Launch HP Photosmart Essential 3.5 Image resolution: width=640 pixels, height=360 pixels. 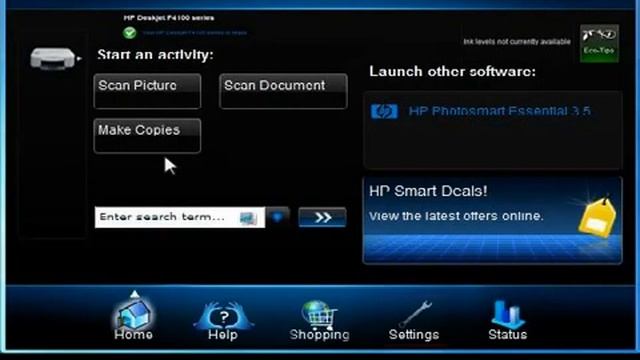499,111
